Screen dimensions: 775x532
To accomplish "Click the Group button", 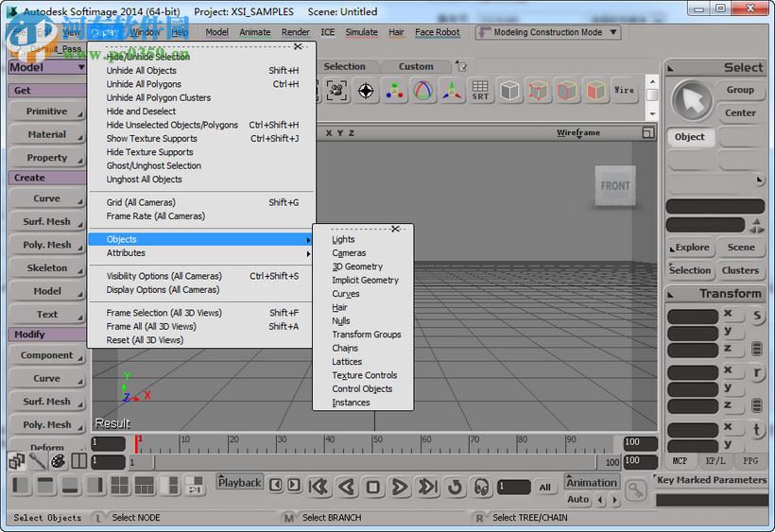I will (x=740, y=90).
